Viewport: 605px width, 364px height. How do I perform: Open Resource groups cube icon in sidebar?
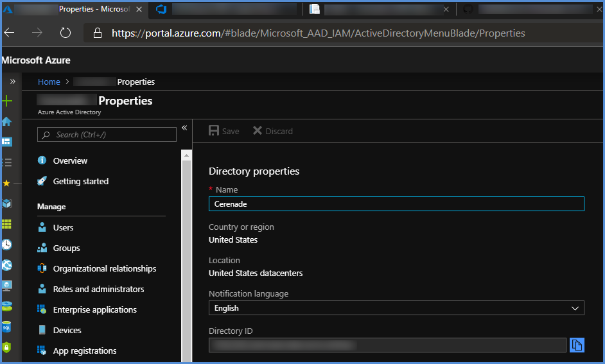tap(7, 204)
